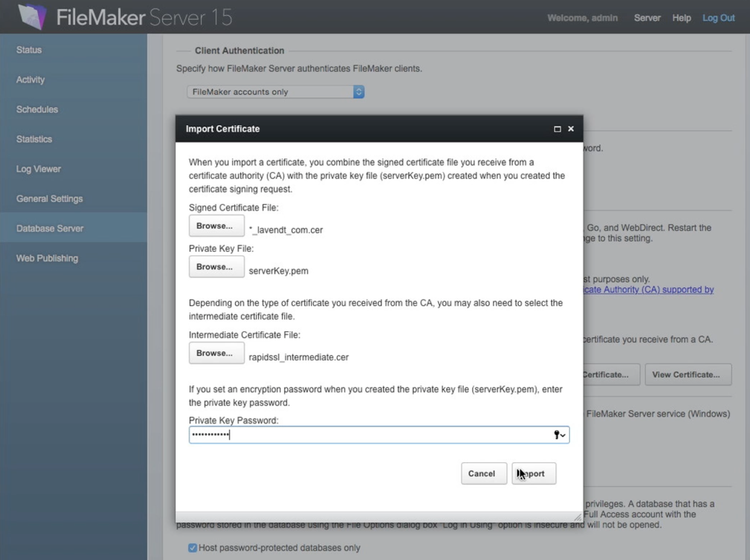Image resolution: width=750 pixels, height=560 pixels.
Task: Close the Import Certificate dialog
Action: click(x=571, y=129)
